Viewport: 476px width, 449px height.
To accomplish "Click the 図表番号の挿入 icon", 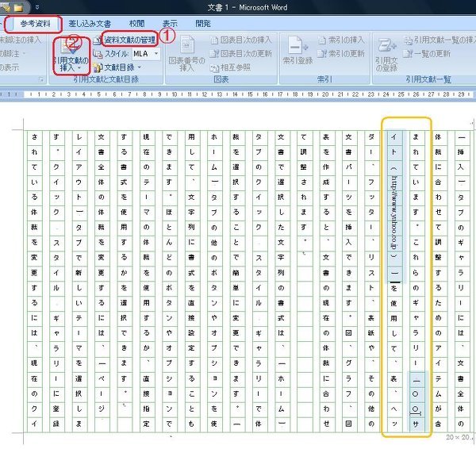I will point(187,45).
